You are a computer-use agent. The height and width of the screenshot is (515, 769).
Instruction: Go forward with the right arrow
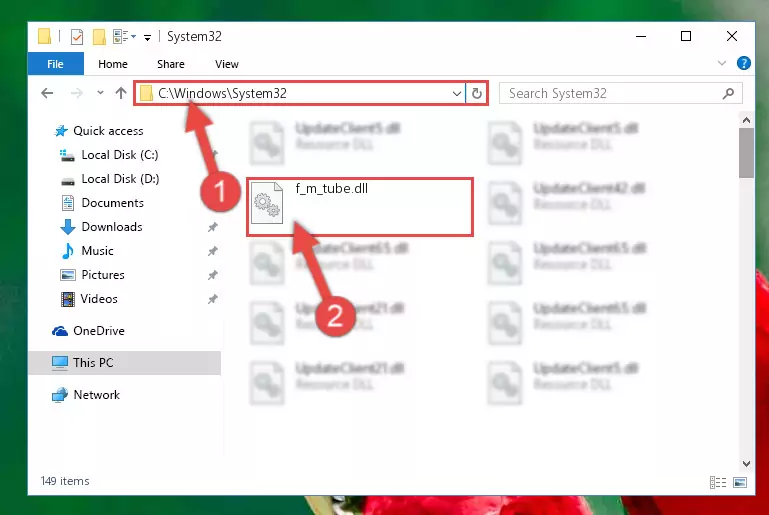(77, 93)
